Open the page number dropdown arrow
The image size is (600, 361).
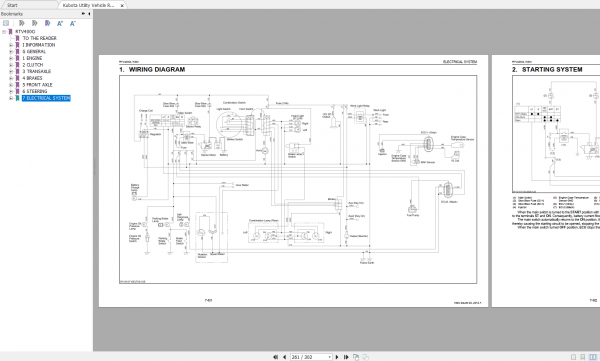(x=329, y=357)
